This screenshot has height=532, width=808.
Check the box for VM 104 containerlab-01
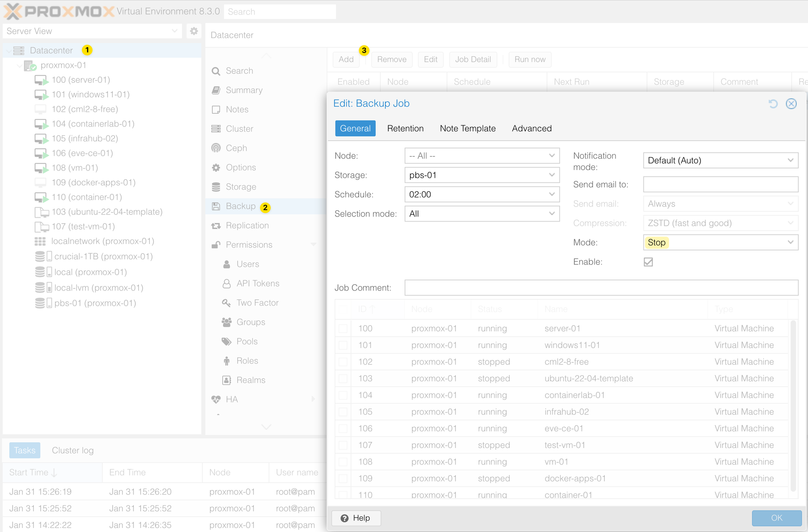343,395
